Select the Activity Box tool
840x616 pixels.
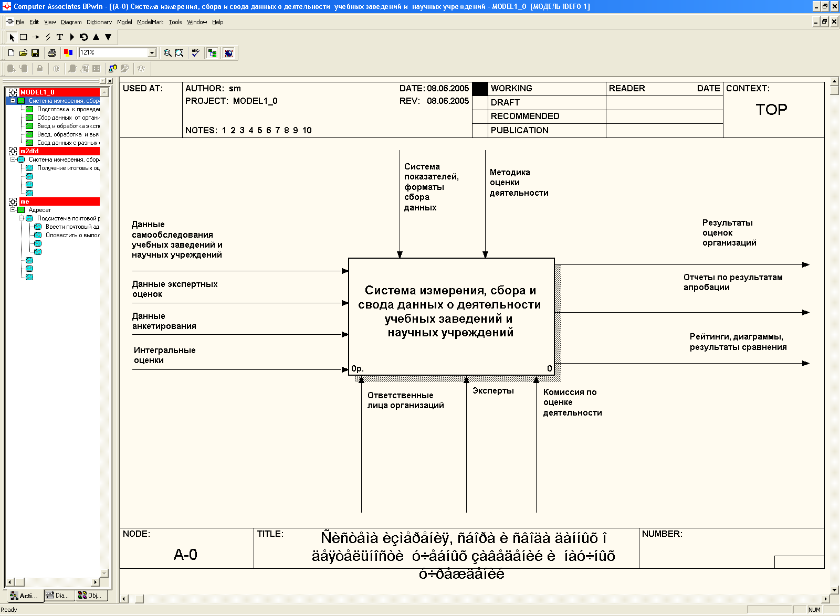(24, 37)
